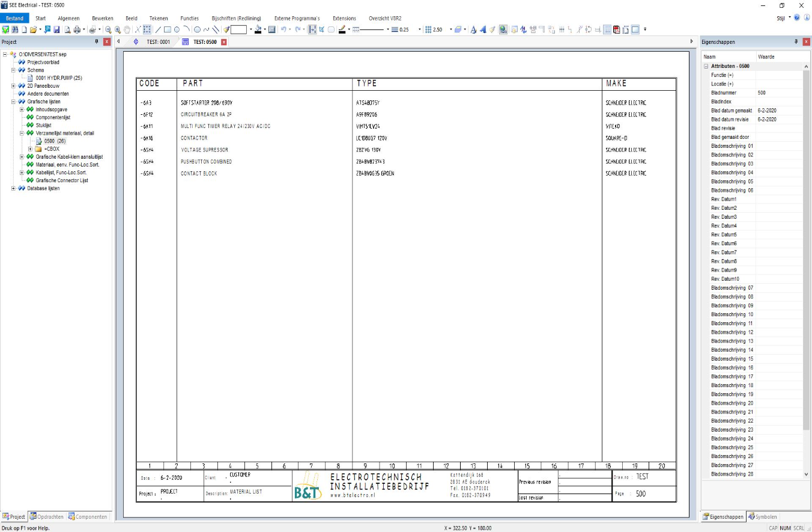Select the rectangle drawing tool
This screenshot has height=532, width=812.
tap(168, 29)
